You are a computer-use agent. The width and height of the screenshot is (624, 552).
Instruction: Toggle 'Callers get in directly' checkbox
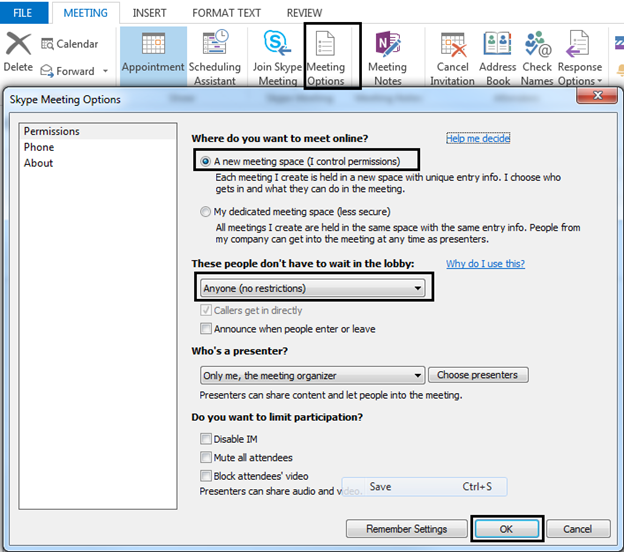pyautogui.click(x=206, y=310)
